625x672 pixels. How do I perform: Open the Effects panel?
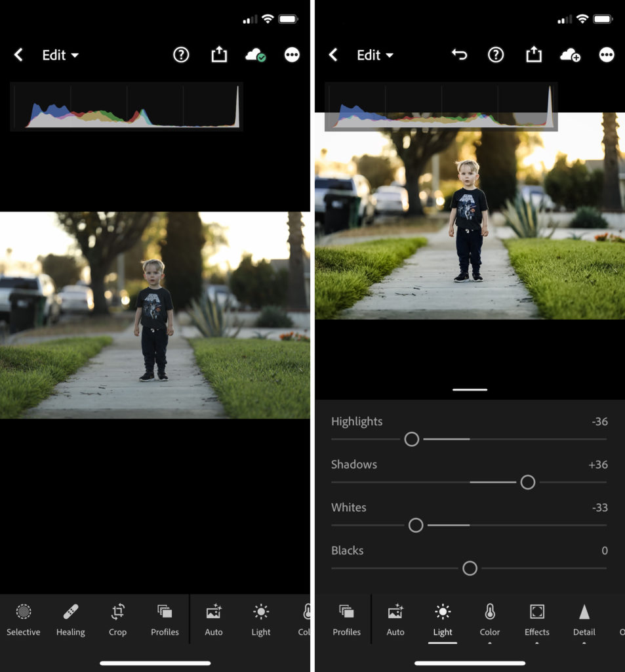(536, 619)
